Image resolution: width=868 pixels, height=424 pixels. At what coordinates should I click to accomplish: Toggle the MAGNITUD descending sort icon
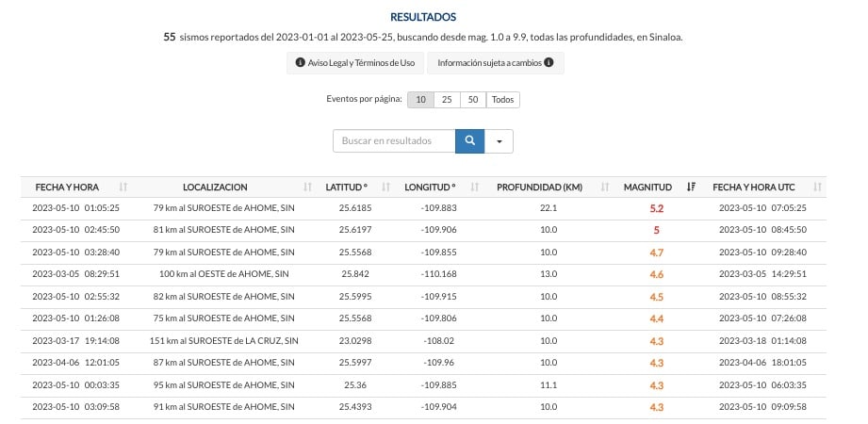click(691, 188)
